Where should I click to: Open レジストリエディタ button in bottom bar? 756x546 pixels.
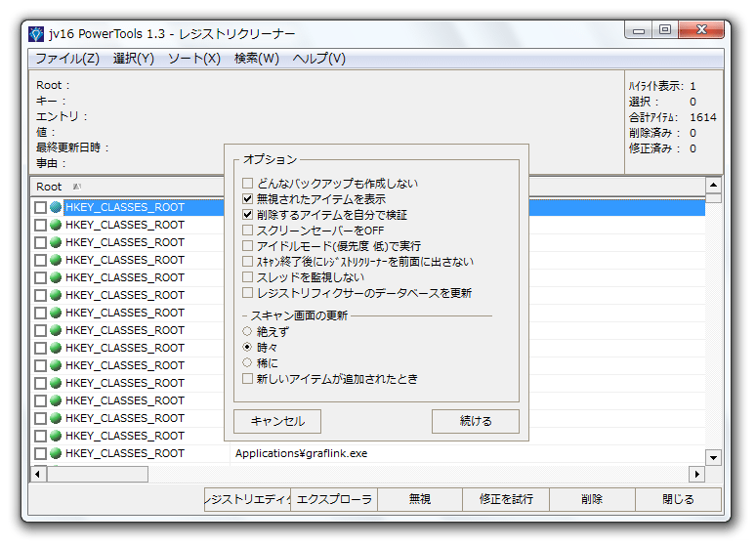(x=248, y=499)
